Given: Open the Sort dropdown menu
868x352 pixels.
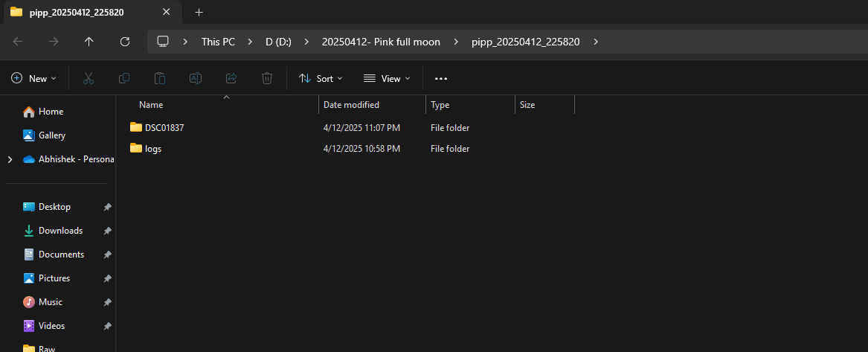Looking at the screenshot, I should click(321, 78).
